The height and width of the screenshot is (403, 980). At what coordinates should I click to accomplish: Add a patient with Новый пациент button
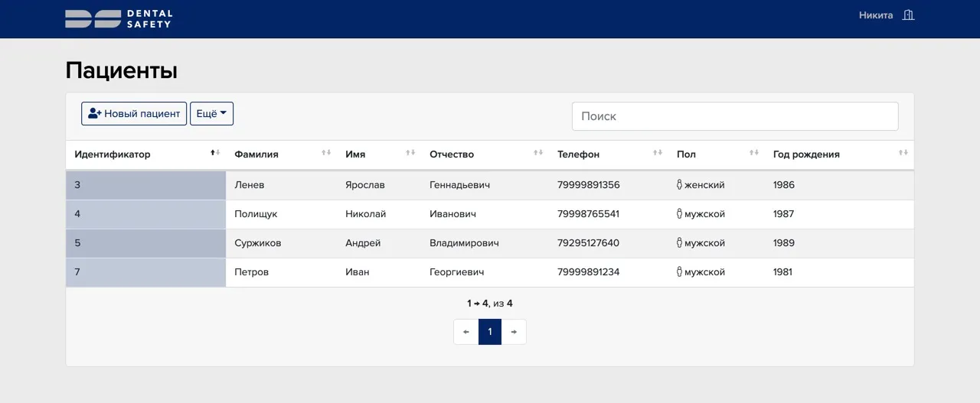134,114
